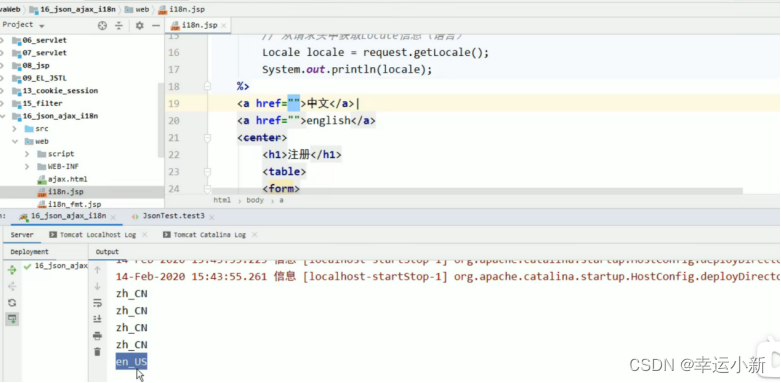Select ajax.html in project tree
Viewport: 781px width, 383px height.
[x=62, y=179]
